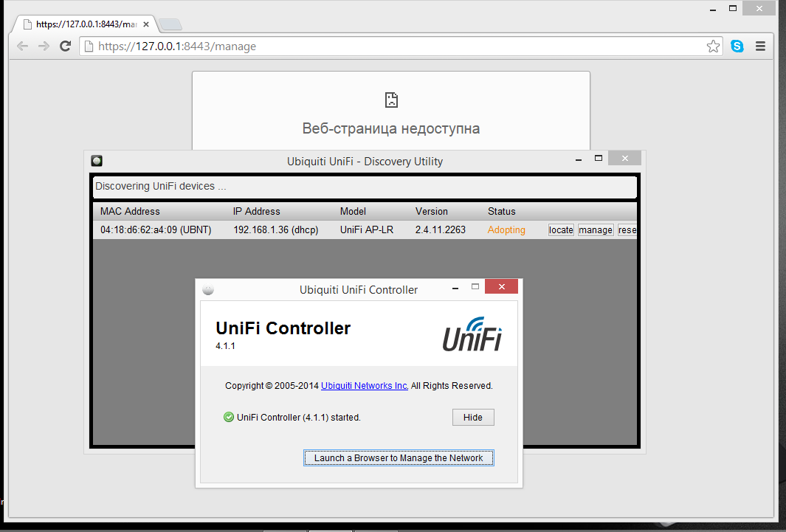This screenshot has height=532, width=786.
Task: Click the MAC Address column header
Action: point(130,211)
